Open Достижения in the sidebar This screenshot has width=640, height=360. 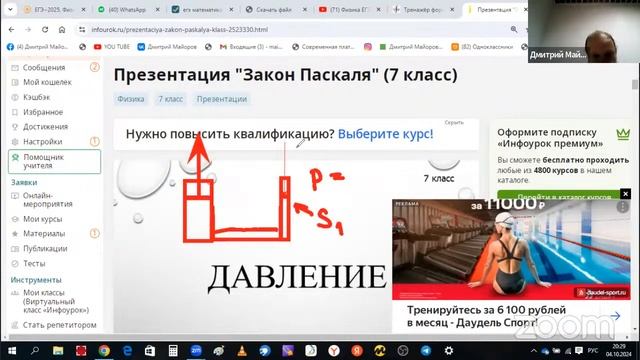tap(45, 127)
